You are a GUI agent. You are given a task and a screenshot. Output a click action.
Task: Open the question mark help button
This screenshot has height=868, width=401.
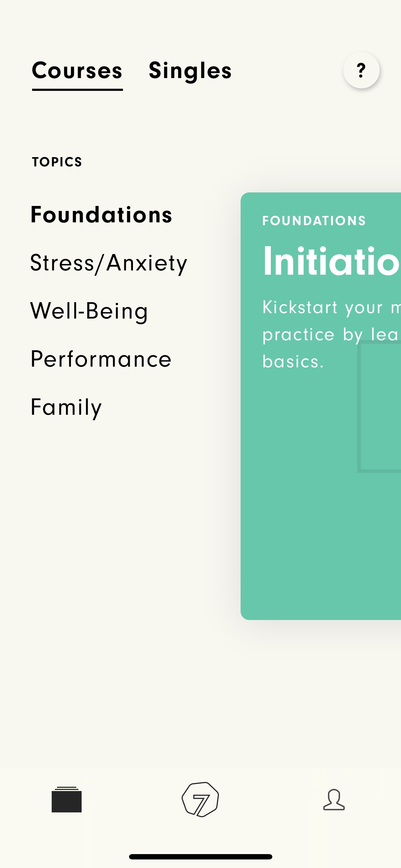click(361, 70)
